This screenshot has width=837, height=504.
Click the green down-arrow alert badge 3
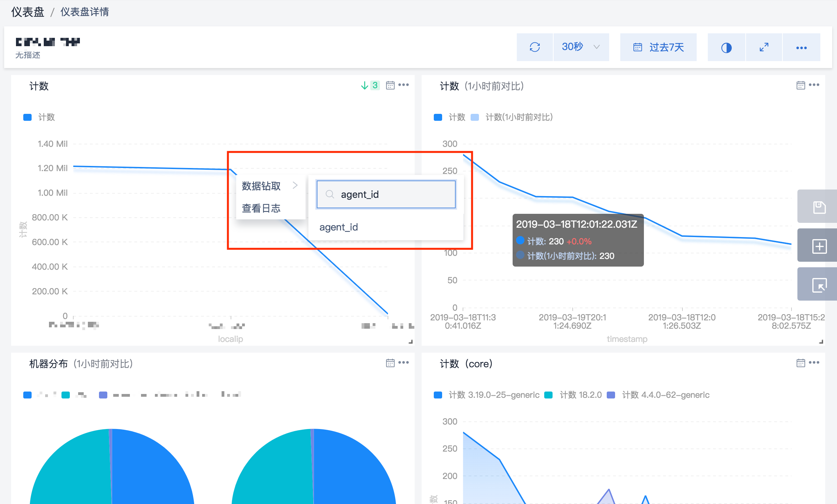[370, 85]
